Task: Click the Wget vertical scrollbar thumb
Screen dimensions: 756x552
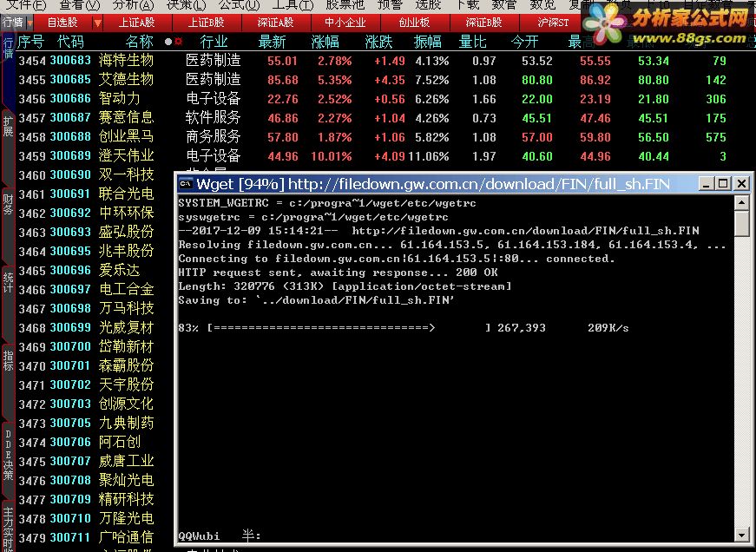Action: tap(741, 223)
